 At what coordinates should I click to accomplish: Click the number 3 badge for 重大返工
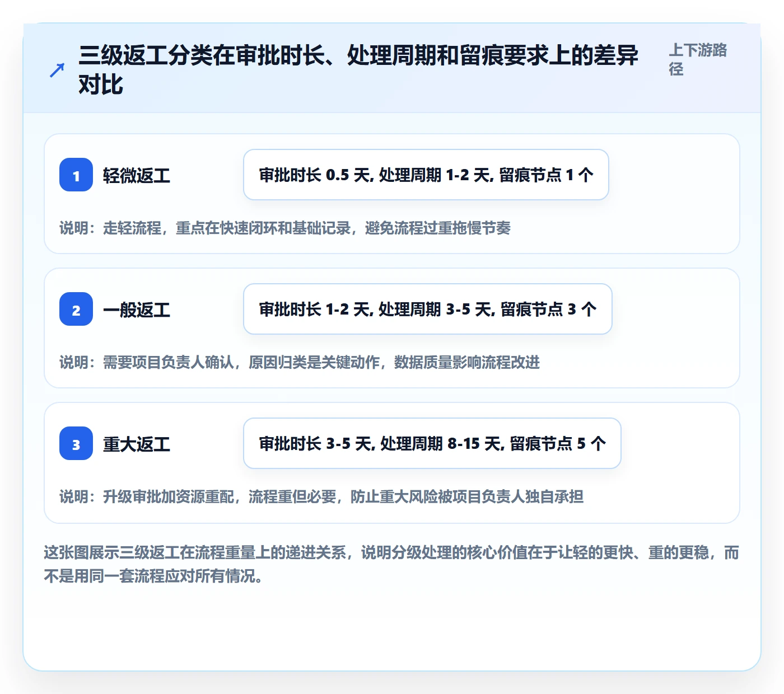(76, 443)
